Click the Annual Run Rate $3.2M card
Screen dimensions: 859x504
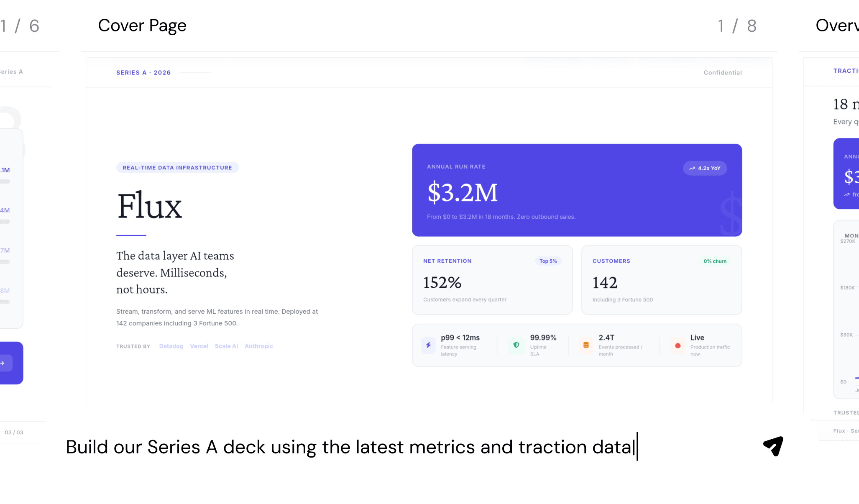(x=577, y=190)
